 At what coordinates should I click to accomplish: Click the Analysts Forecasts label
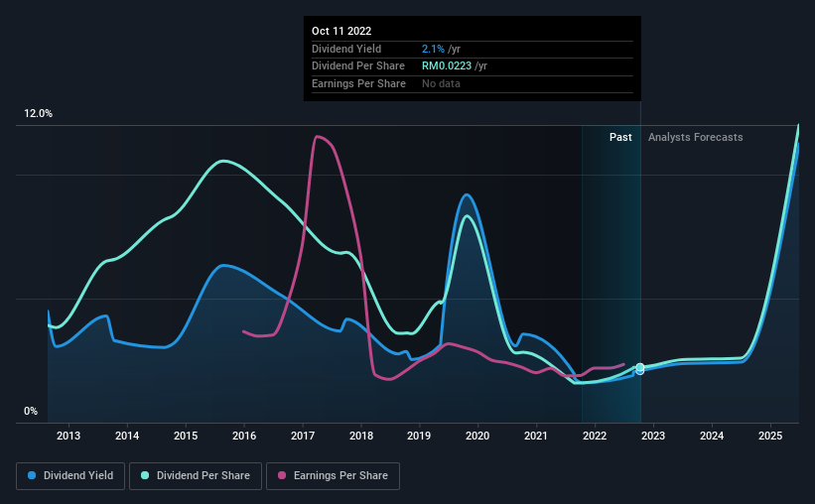[x=696, y=137]
